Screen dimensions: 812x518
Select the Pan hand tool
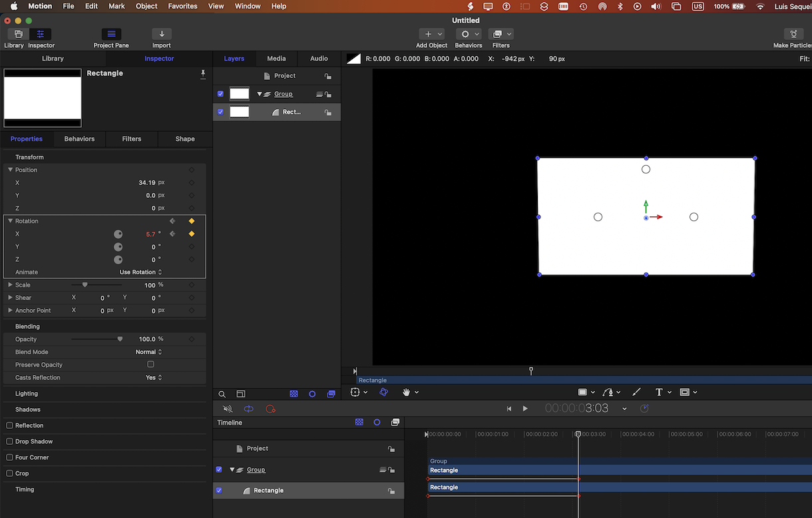(406, 392)
